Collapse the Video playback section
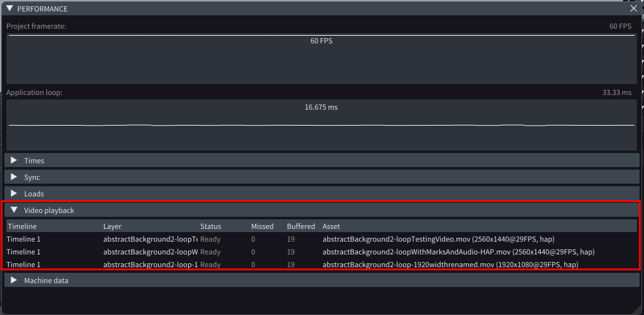The image size is (644, 315). (x=14, y=210)
